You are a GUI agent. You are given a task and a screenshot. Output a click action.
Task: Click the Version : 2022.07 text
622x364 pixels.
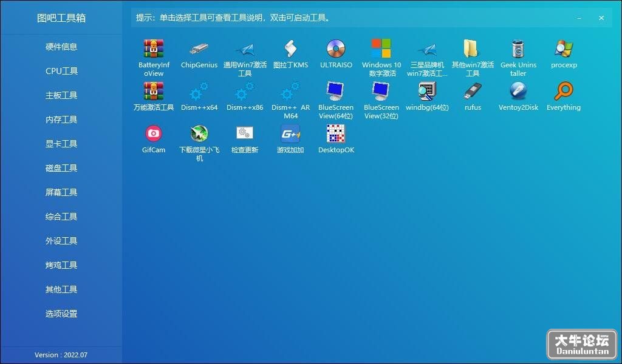click(x=61, y=355)
